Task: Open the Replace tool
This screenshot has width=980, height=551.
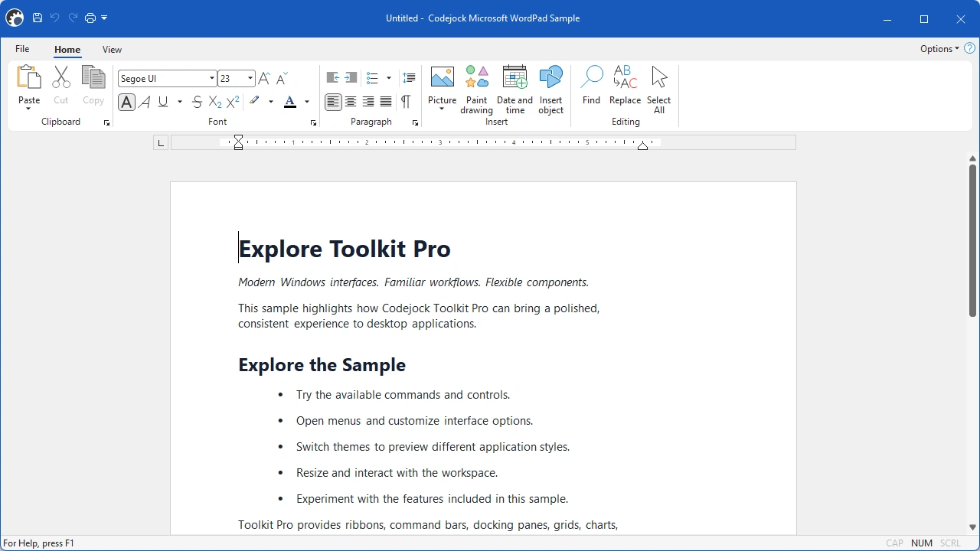Action: (x=625, y=86)
